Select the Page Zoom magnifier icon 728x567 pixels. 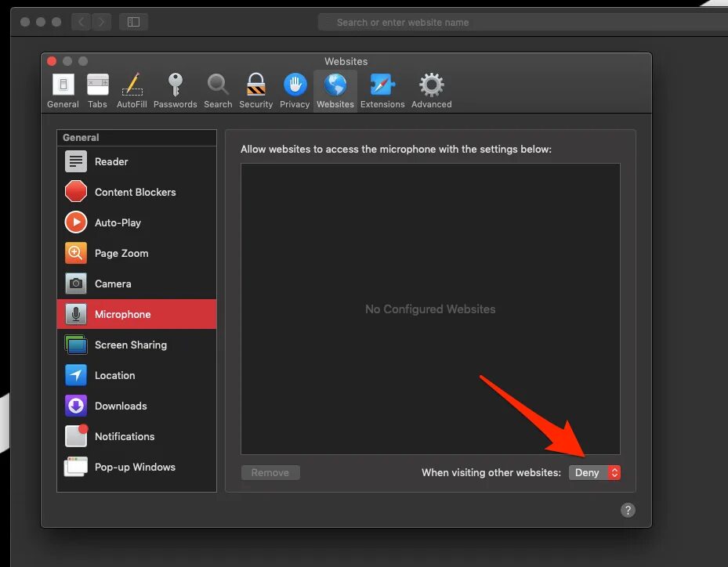click(x=76, y=253)
